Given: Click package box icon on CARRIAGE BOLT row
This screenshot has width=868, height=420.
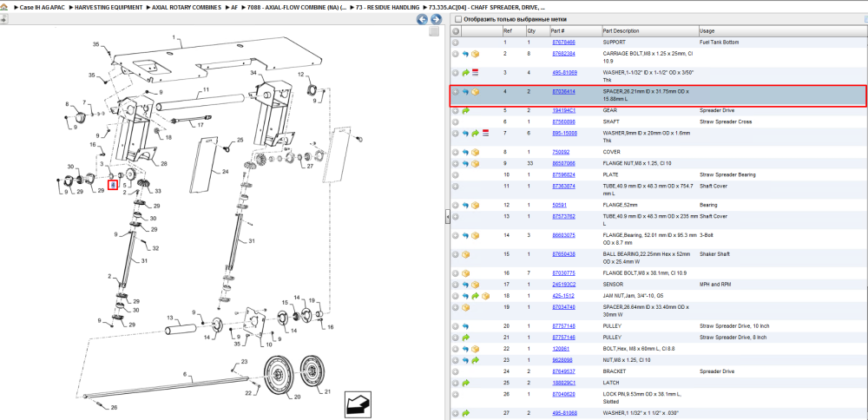Looking at the screenshot, I should (x=476, y=54).
